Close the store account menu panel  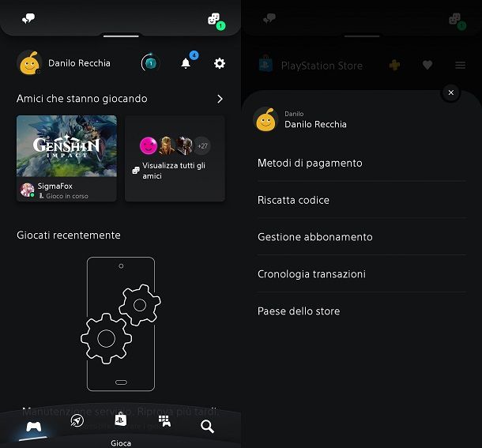(451, 92)
